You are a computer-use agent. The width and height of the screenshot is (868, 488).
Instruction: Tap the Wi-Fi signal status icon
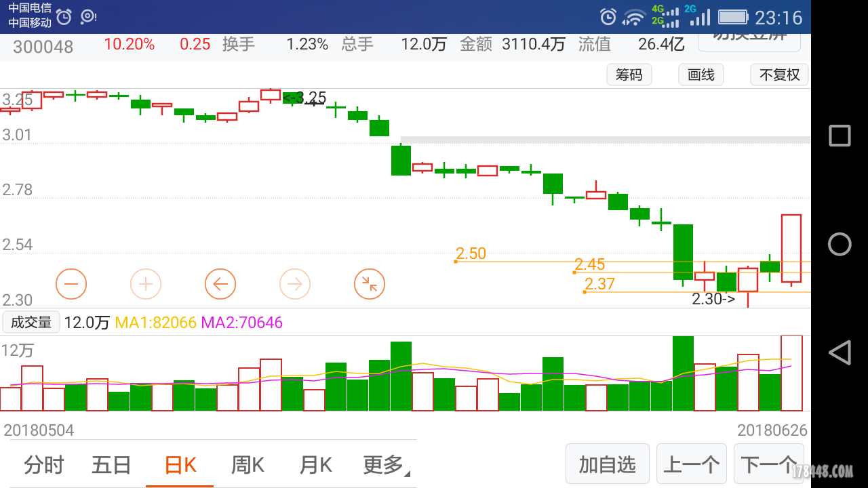point(635,17)
